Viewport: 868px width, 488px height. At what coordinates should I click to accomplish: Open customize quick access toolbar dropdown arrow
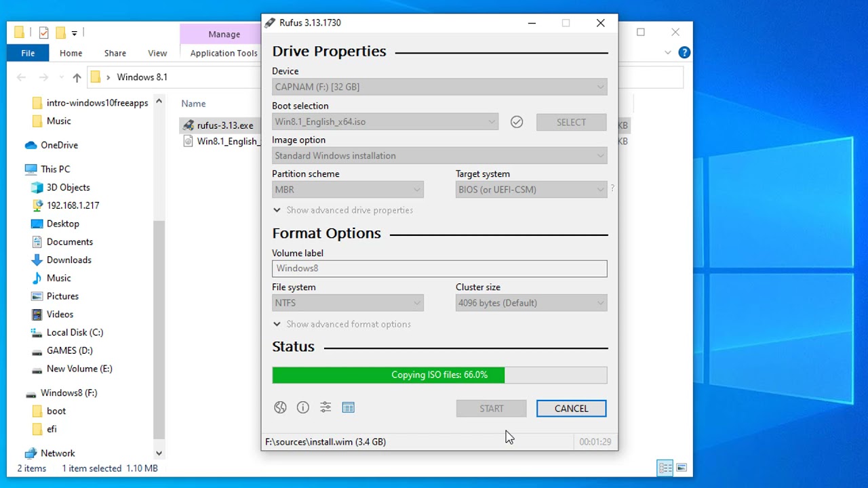75,33
